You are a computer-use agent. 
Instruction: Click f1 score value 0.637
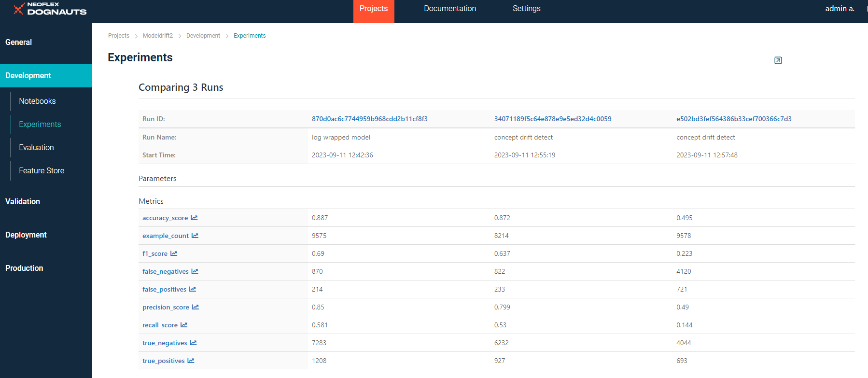pyautogui.click(x=502, y=253)
